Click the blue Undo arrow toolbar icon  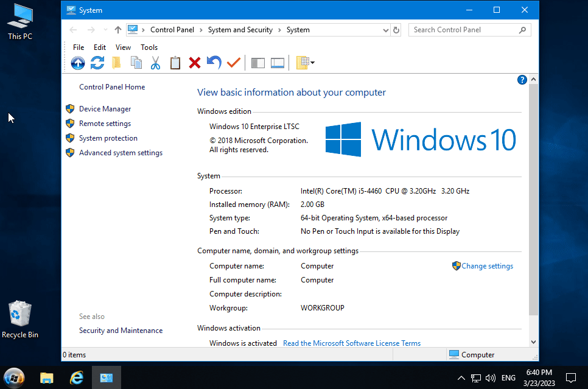coord(214,63)
